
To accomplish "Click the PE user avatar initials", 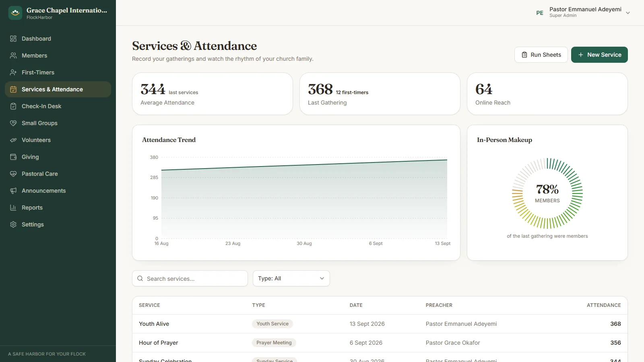I will point(540,13).
